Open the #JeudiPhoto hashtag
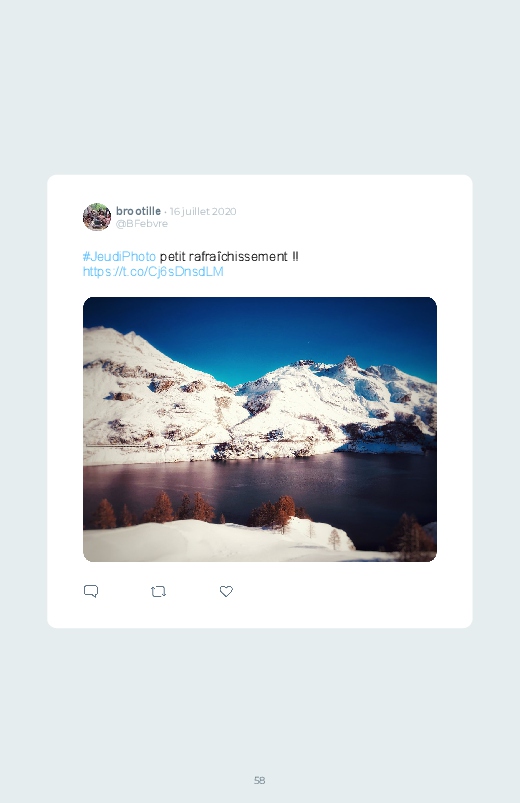This screenshot has height=803, width=520. [119, 256]
